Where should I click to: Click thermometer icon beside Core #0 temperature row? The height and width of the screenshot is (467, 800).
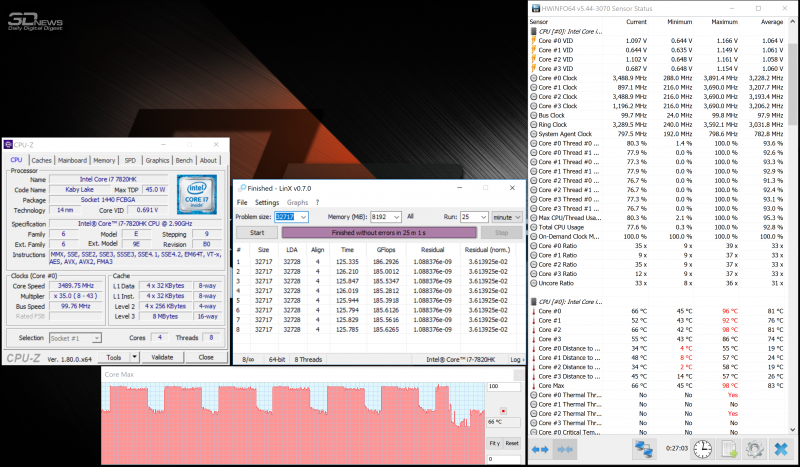pos(534,311)
